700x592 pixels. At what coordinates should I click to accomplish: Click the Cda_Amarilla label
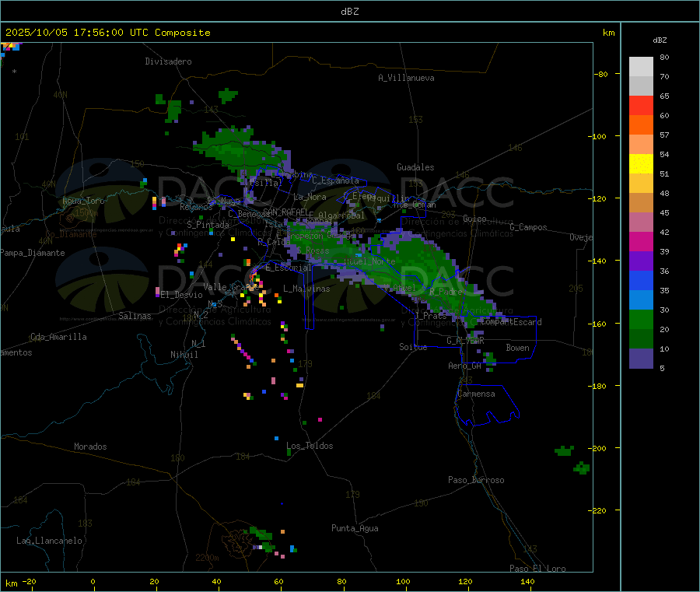(x=58, y=337)
